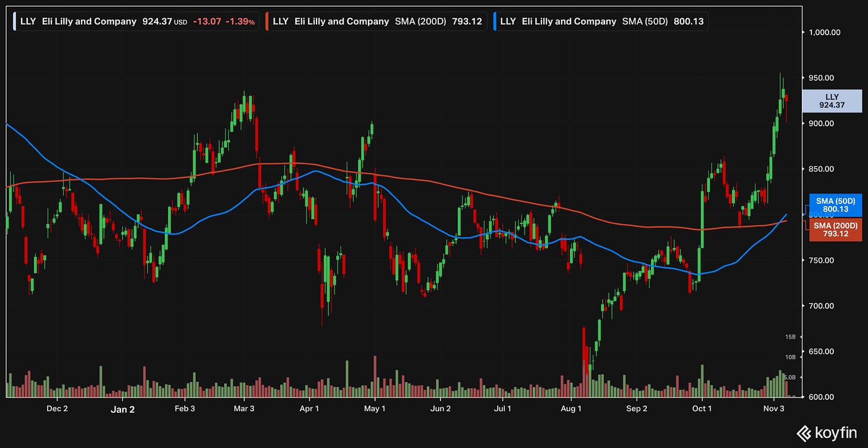868x448 pixels.
Task: Click the -1.39% change value
Action: pyautogui.click(x=240, y=21)
